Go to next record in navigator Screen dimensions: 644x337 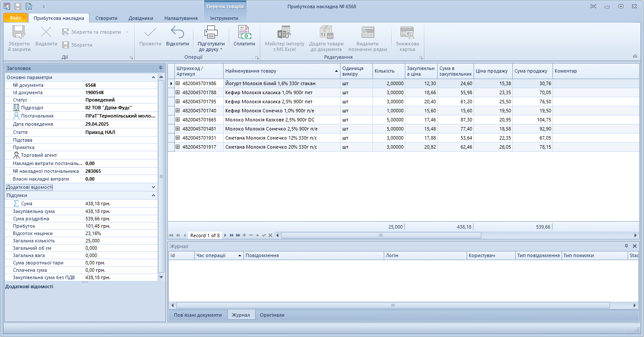(225, 235)
